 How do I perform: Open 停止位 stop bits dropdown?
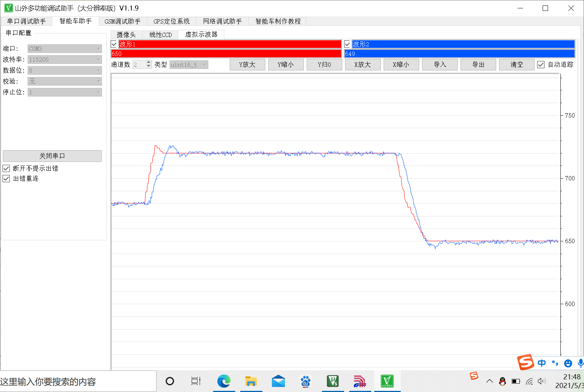[65, 92]
